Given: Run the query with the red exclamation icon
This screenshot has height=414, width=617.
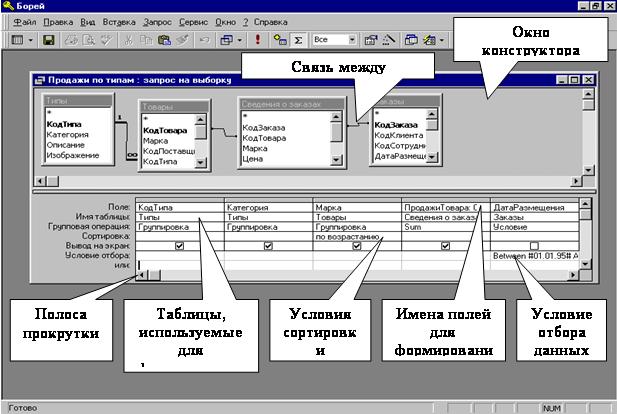Looking at the screenshot, I should [x=258, y=41].
